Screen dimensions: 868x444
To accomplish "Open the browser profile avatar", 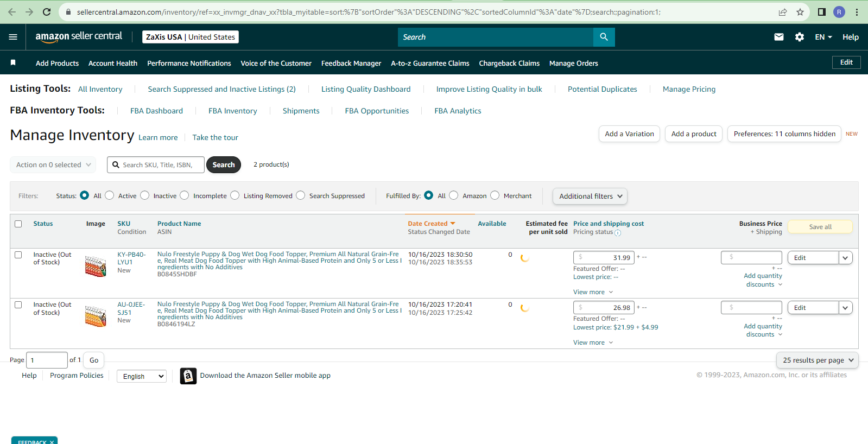I will (x=839, y=12).
